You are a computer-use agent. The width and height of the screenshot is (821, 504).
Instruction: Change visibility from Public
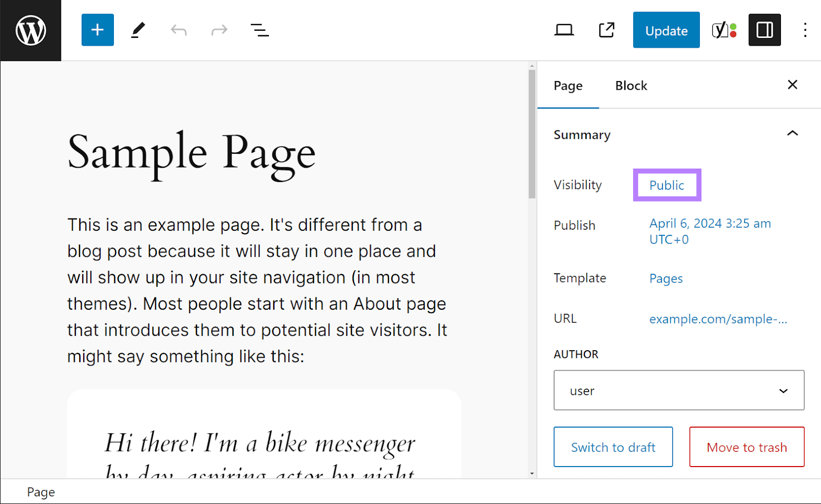[667, 185]
